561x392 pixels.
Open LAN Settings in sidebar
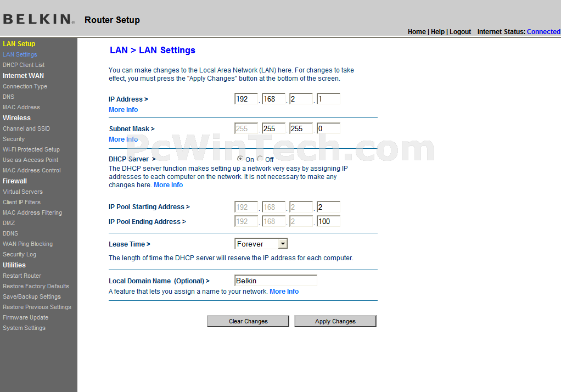pyautogui.click(x=20, y=54)
